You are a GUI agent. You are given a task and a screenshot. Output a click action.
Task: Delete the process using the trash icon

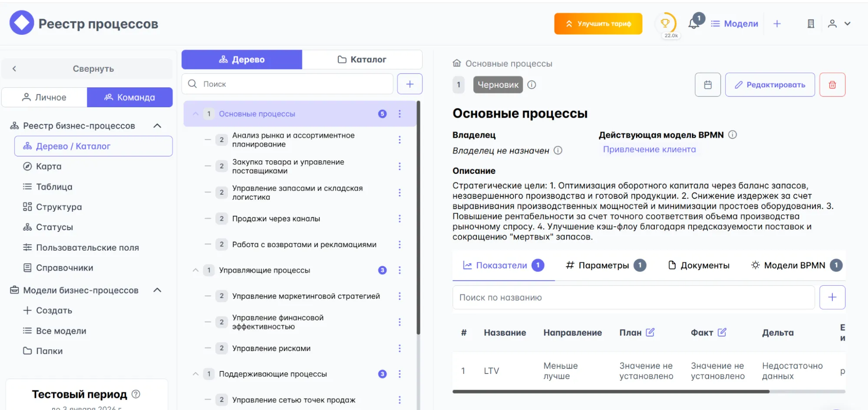832,84
